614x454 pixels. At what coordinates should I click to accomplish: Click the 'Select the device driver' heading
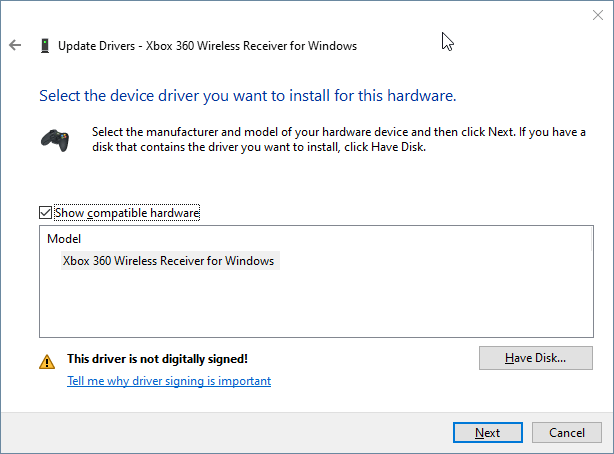point(247,96)
